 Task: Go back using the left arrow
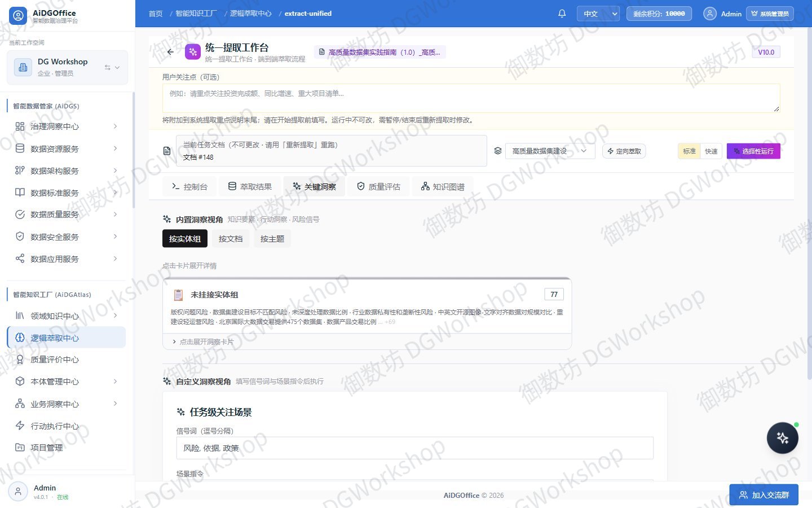(170, 52)
